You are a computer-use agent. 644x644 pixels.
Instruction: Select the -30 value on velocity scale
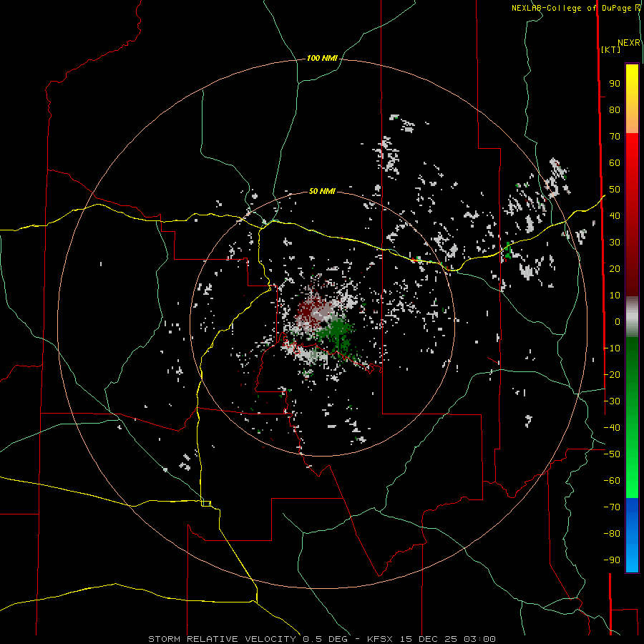pos(612,401)
